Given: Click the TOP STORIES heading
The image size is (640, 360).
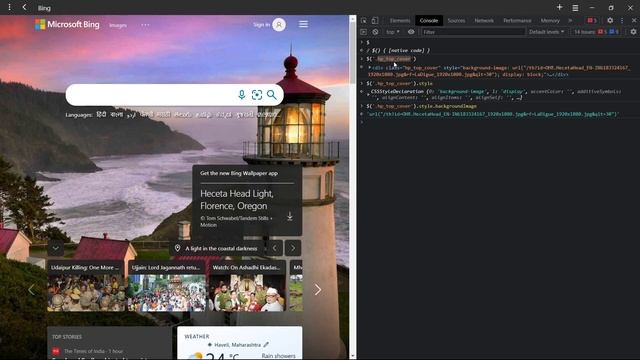Looking at the screenshot, I should point(67,337).
